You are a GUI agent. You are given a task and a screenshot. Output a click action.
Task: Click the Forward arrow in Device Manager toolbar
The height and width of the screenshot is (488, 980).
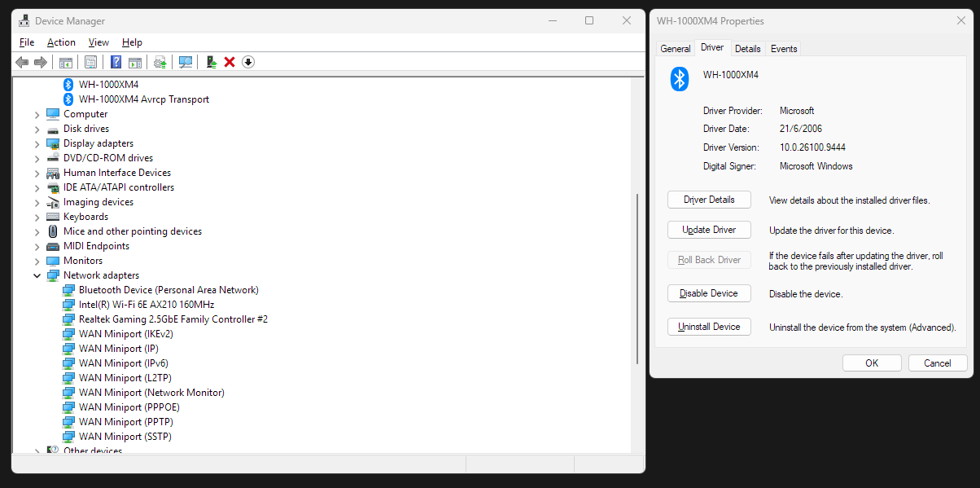pos(40,62)
